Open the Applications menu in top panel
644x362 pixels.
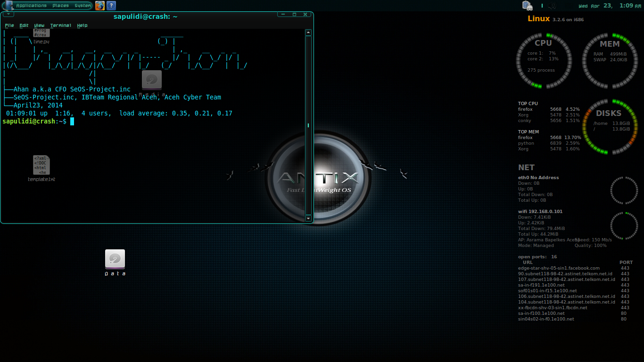(x=31, y=6)
